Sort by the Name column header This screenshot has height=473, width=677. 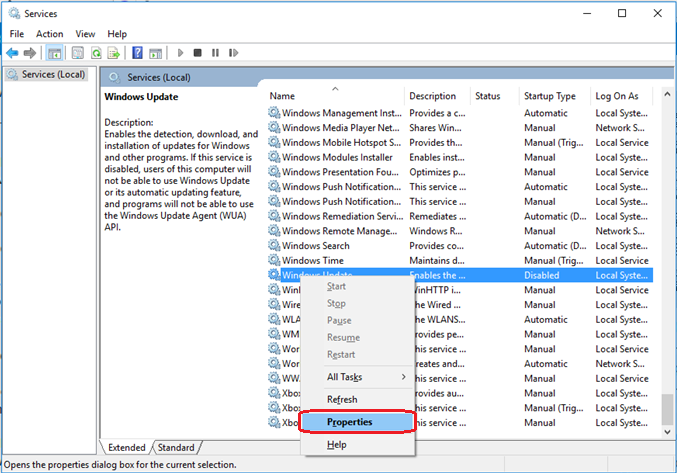[x=335, y=96]
